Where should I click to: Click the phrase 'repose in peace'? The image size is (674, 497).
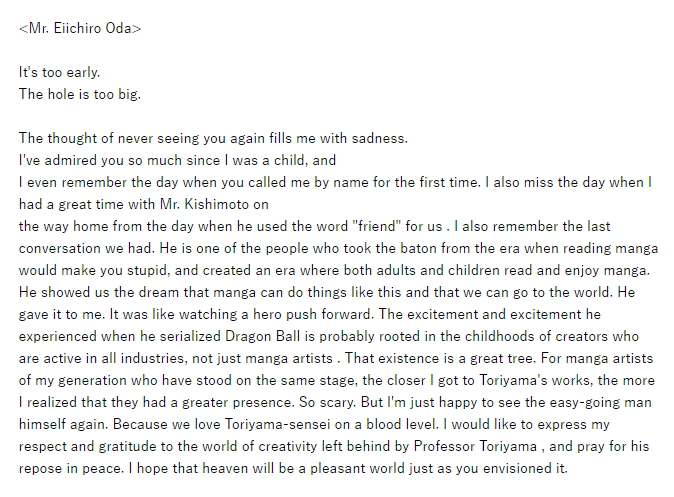tap(70, 468)
